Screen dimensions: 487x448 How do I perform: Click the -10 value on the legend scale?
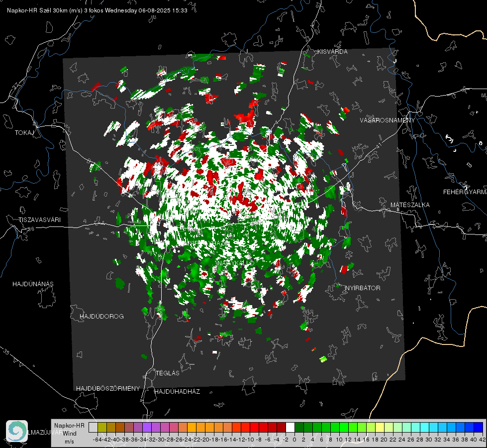[249, 440]
